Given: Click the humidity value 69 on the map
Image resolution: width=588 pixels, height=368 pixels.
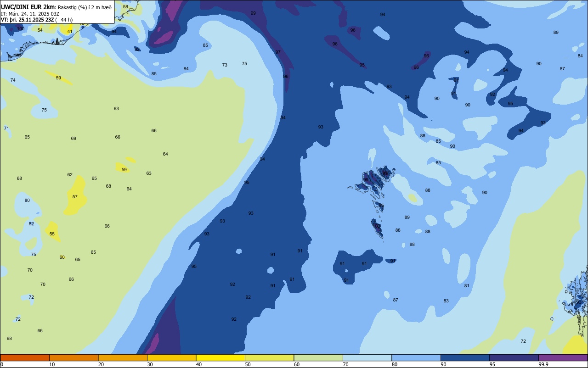Looking at the screenshot, I should (73, 139).
